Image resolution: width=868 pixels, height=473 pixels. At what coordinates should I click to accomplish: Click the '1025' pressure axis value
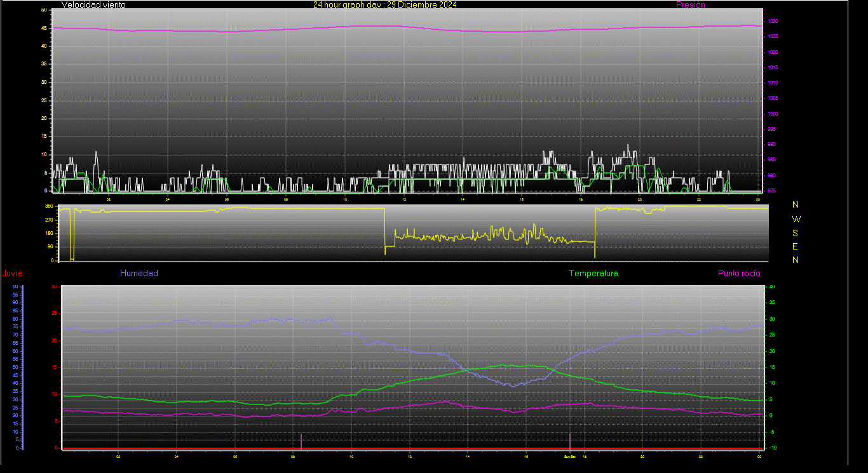coord(773,36)
